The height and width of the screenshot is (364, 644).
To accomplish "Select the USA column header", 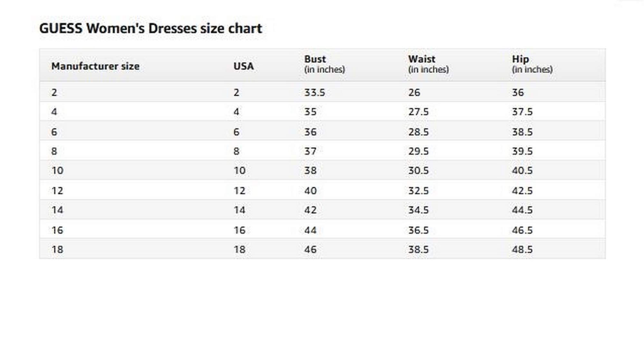I will pos(243,66).
